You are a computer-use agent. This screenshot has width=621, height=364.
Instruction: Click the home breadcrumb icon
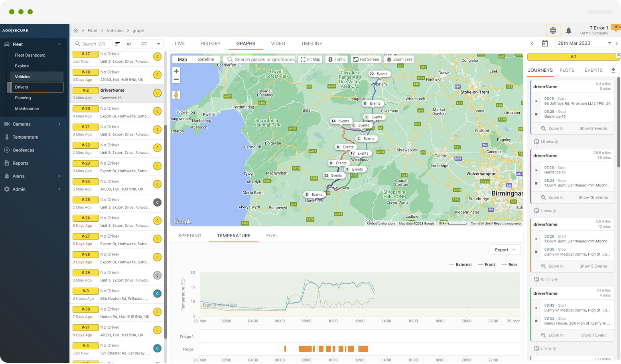pyautogui.click(x=76, y=30)
